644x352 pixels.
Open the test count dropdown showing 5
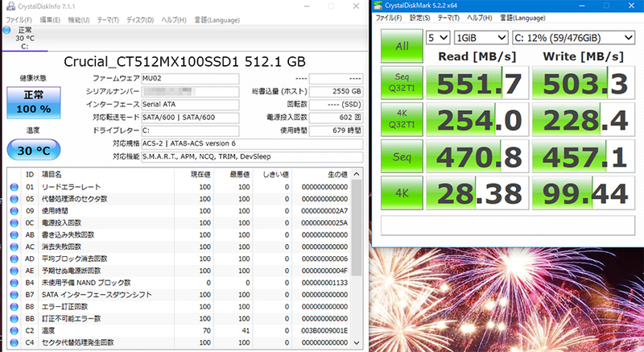[438, 38]
